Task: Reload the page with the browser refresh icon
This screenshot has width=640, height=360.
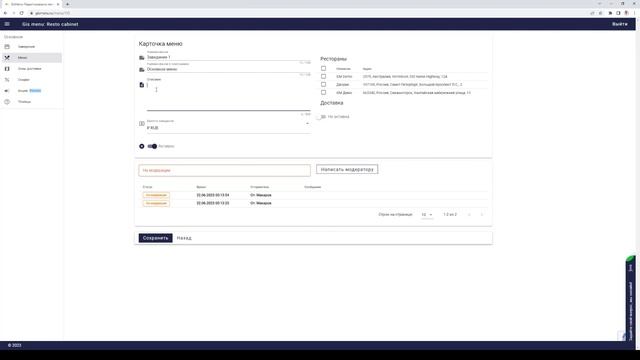Action: coord(22,13)
